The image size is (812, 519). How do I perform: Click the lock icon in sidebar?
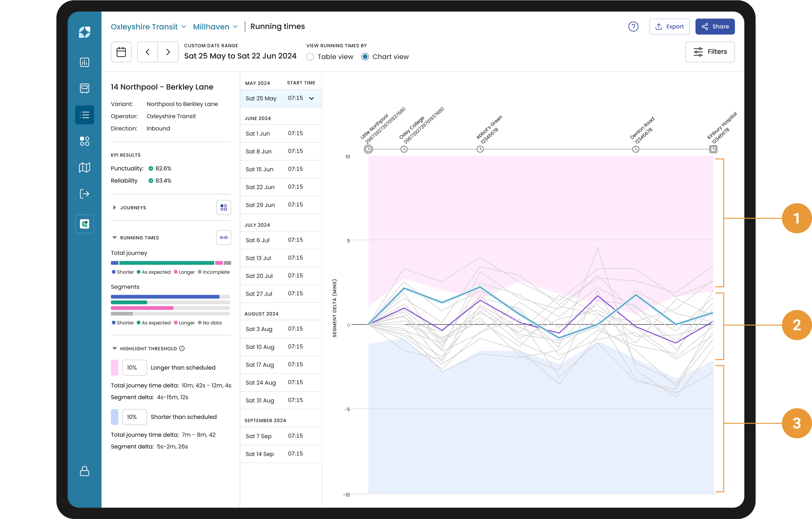point(84,471)
